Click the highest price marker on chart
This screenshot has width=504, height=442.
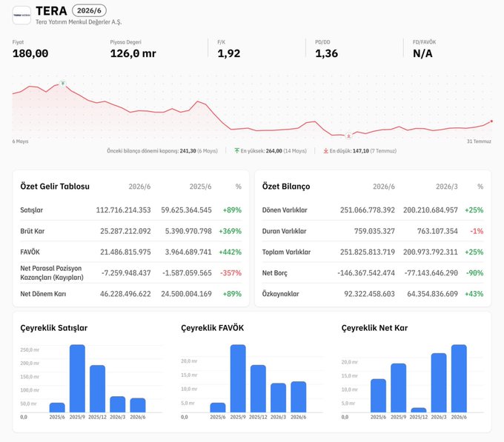(x=63, y=84)
